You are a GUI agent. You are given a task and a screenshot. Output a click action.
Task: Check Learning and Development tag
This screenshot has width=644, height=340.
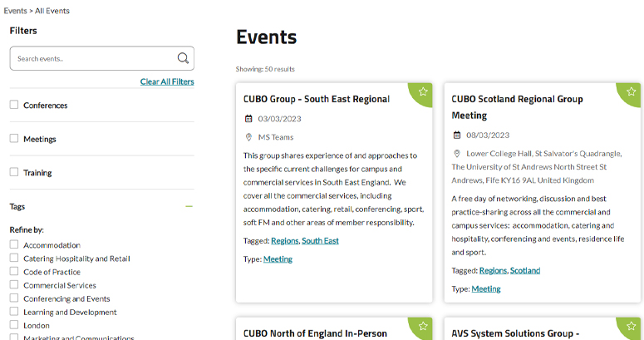pyautogui.click(x=14, y=311)
